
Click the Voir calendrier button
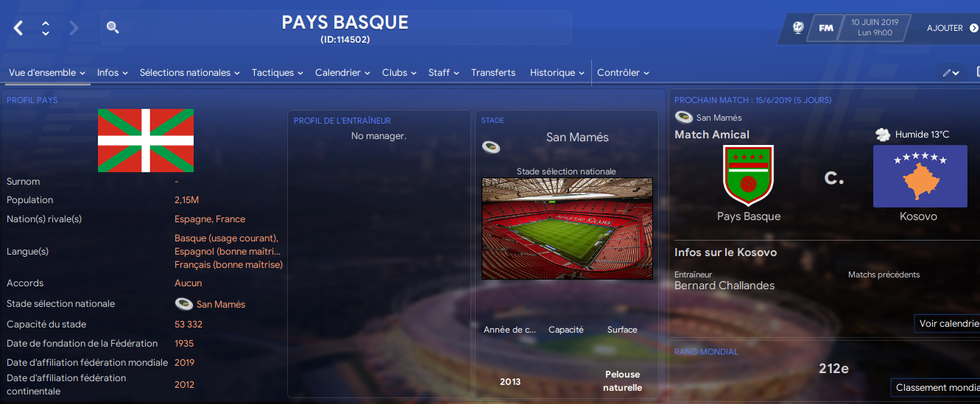[947, 324]
